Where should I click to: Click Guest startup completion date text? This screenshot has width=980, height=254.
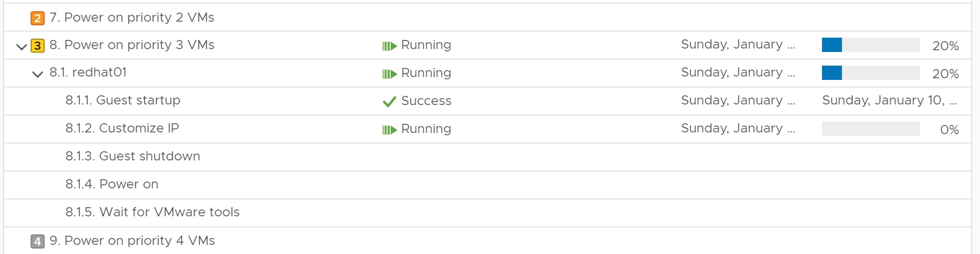coord(888,100)
